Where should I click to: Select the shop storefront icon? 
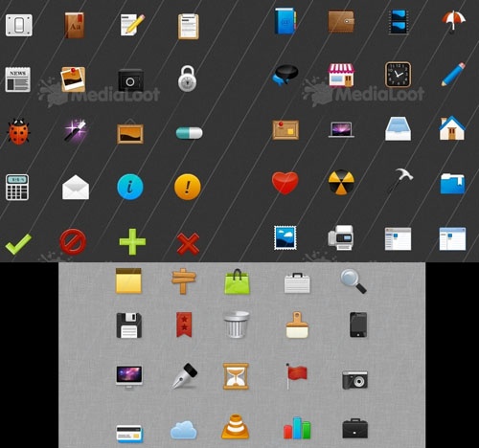(x=341, y=75)
